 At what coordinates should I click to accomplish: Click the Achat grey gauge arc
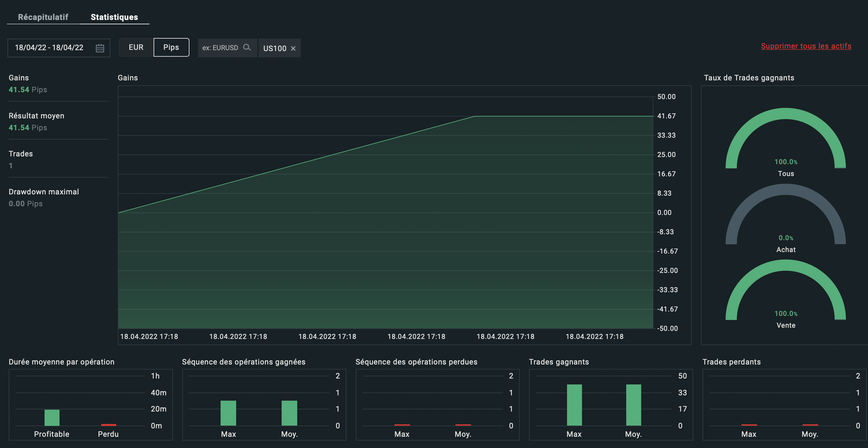tap(785, 190)
